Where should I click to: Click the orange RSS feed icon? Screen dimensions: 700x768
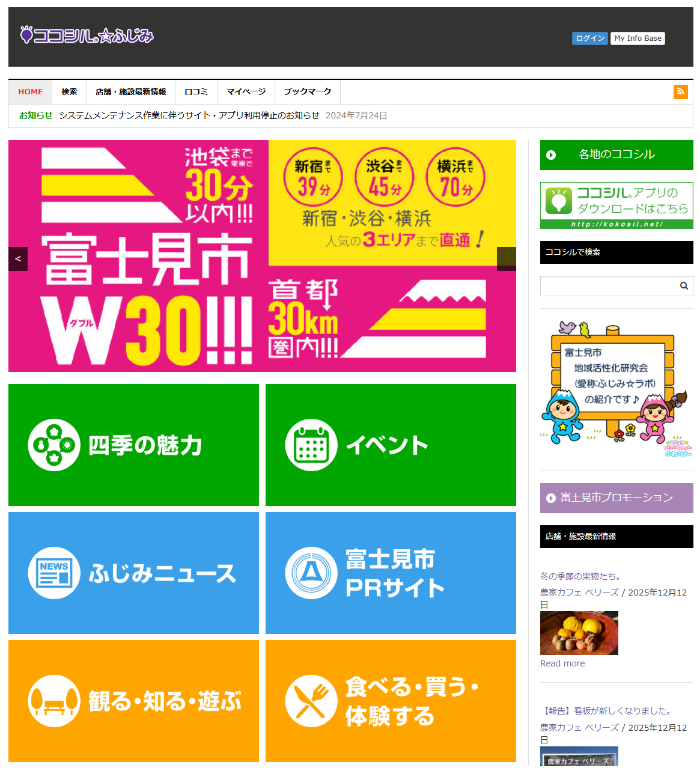click(680, 92)
